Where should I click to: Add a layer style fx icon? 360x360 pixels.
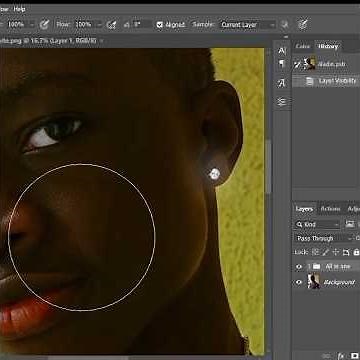click(x=341, y=355)
